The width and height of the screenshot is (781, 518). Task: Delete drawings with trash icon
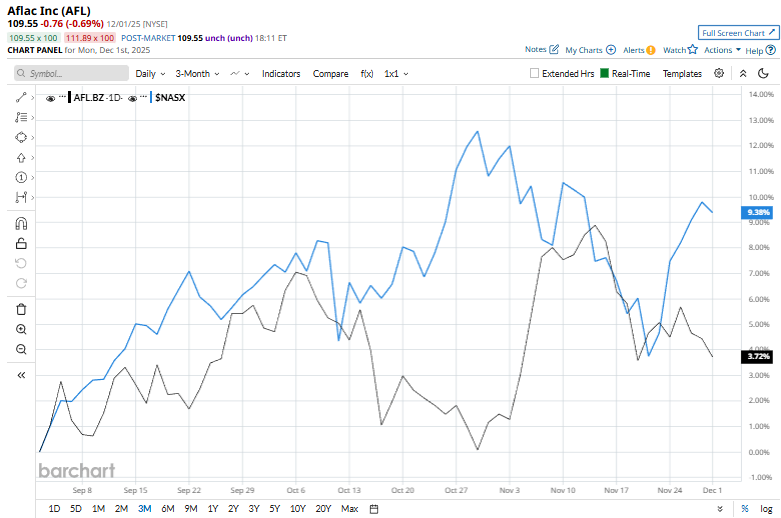[21, 309]
